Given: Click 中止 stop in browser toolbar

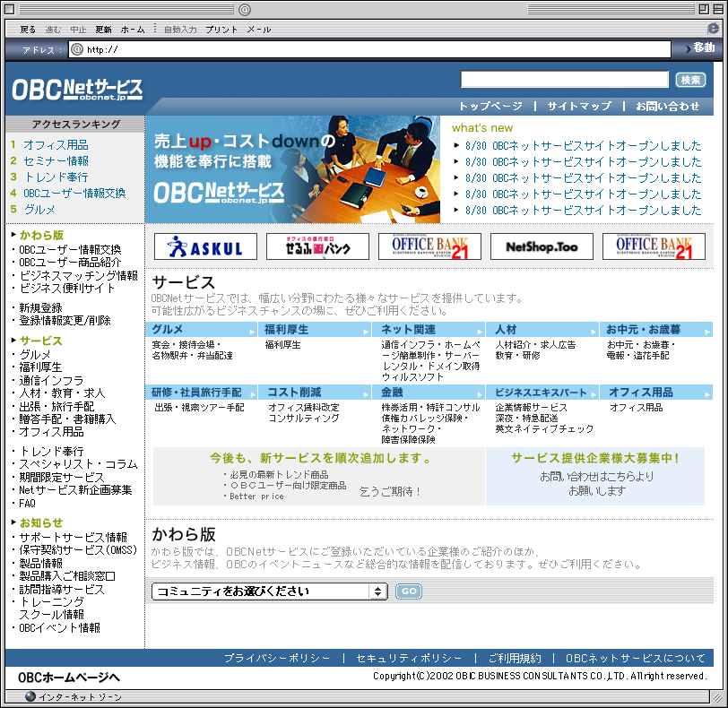Looking at the screenshot, I should 79,30.
